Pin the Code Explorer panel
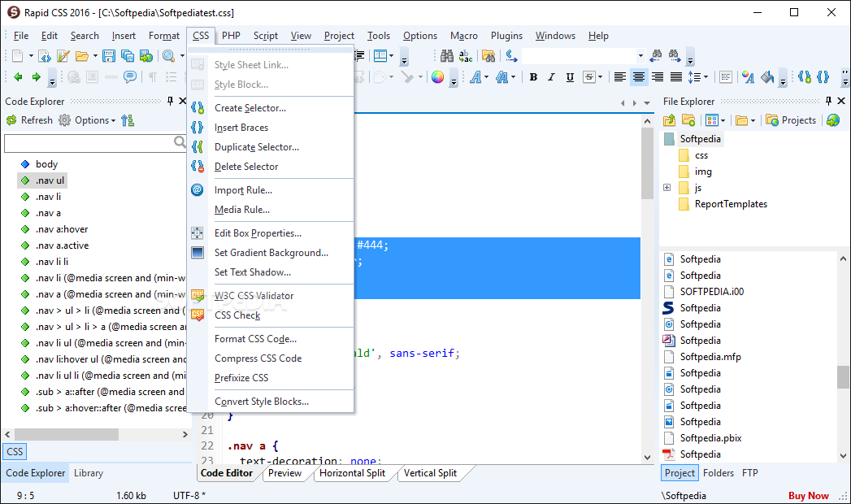 [170, 101]
